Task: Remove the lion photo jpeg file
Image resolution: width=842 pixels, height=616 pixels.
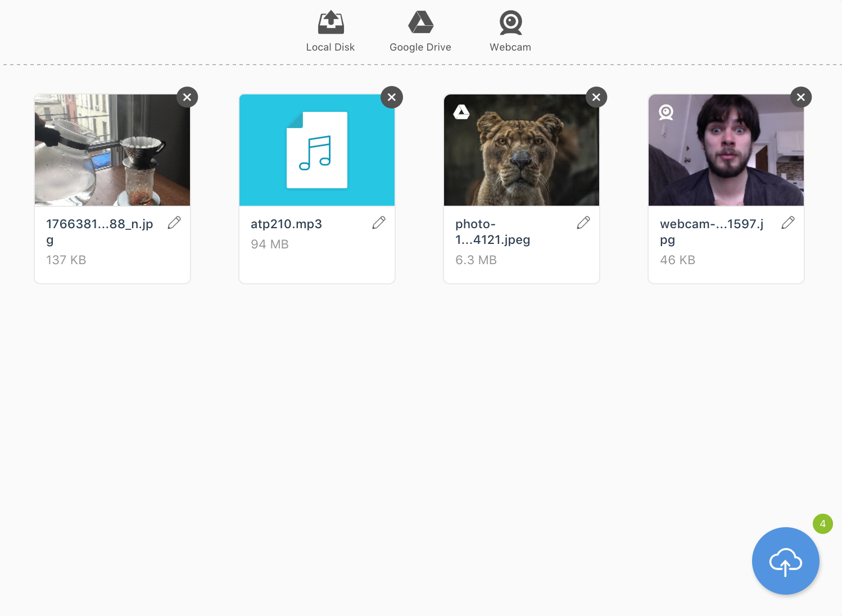Action: (x=596, y=97)
